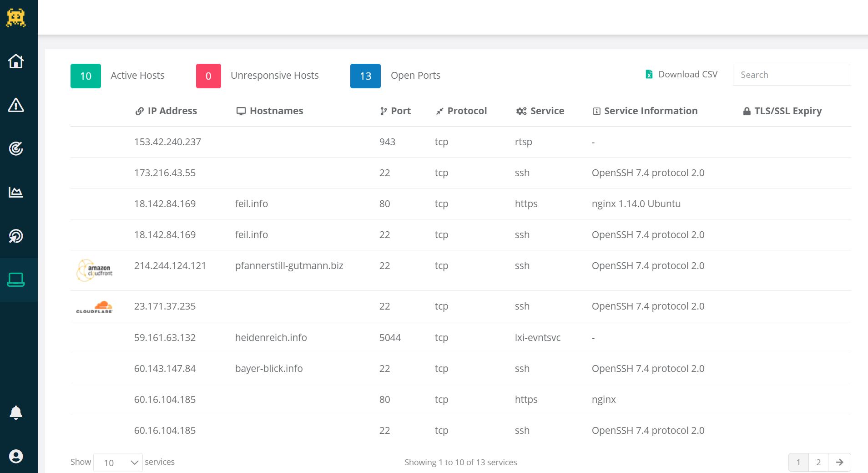Click the lxi-evntsvc service cell
868x473 pixels.
point(538,338)
